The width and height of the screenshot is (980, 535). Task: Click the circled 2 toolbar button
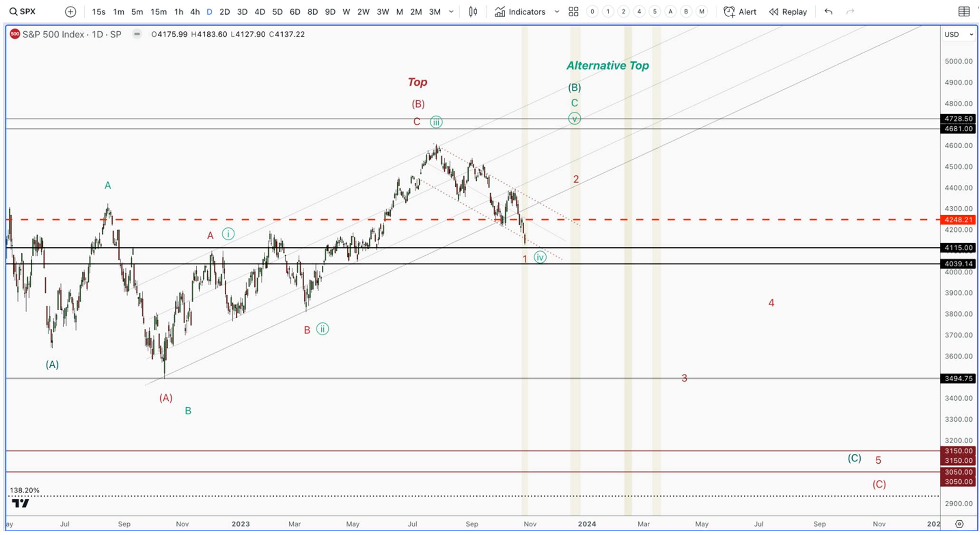pos(624,11)
